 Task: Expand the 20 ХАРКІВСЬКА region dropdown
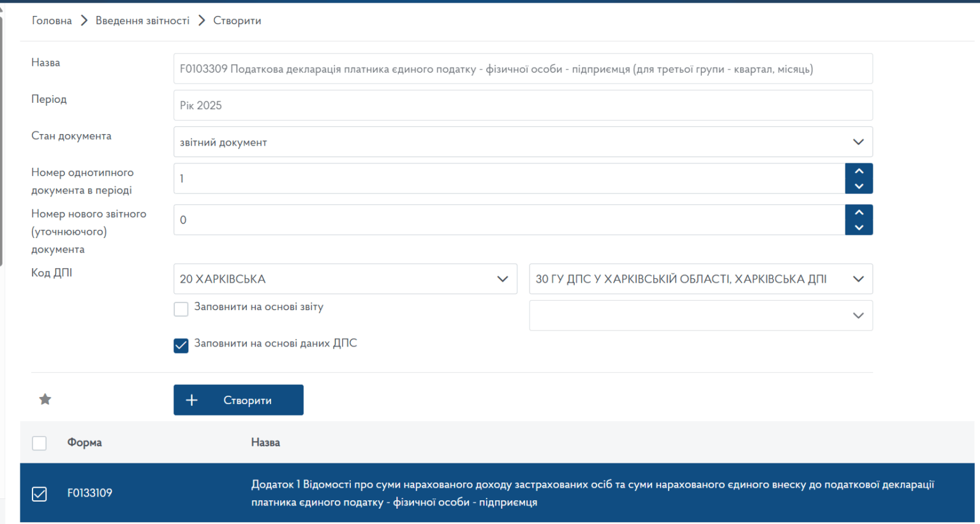tap(345, 279)
